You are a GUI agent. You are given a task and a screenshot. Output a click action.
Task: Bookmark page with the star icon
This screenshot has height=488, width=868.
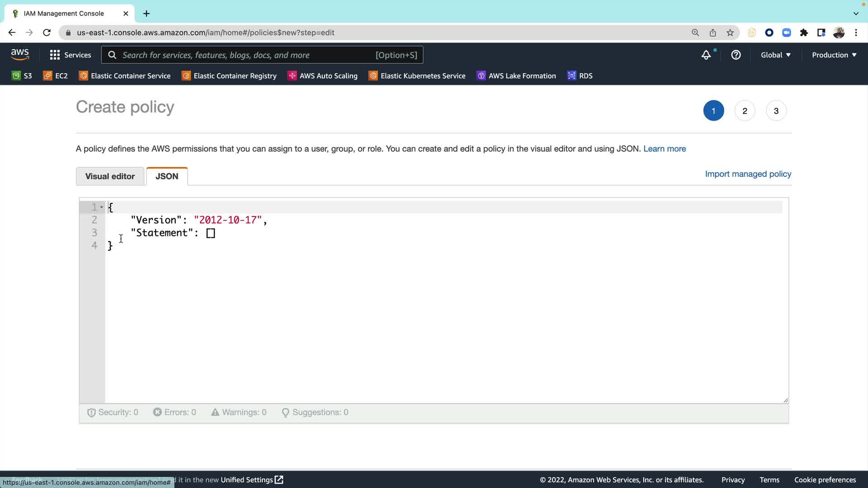[730, 33]
